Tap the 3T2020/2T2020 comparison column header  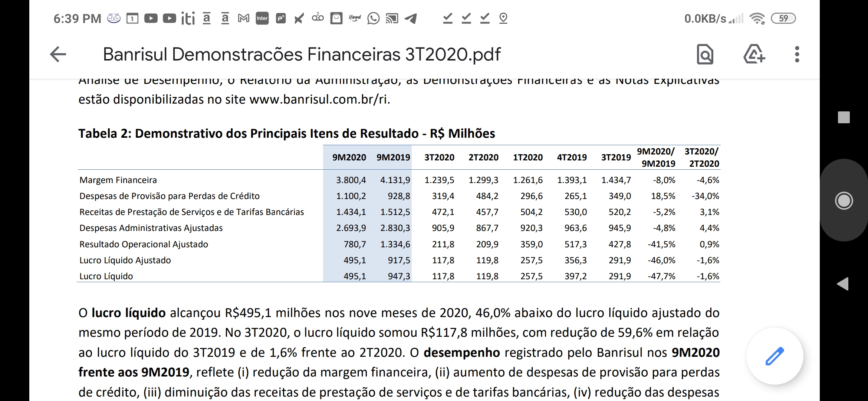pyautogui.click(x=701, y=157)
